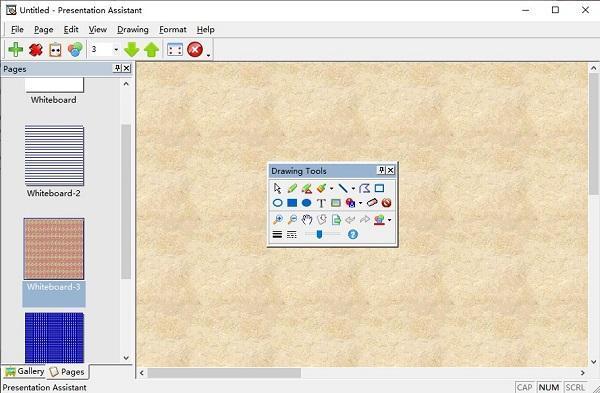Click the Pages panel scroll up arrow
Screen dimensions: 600x393
tap(126, 84)
